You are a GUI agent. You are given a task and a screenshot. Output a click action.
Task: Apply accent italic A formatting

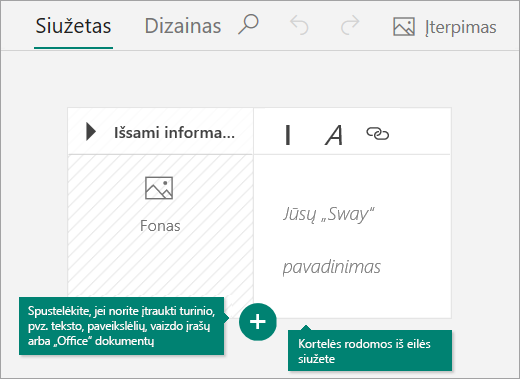pos(334,135)
